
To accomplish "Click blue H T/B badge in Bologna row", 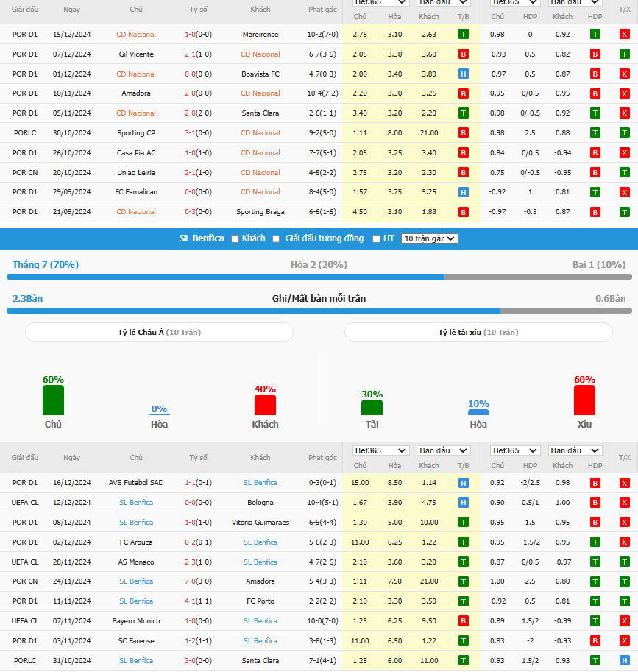I will (x=463, y=502).
